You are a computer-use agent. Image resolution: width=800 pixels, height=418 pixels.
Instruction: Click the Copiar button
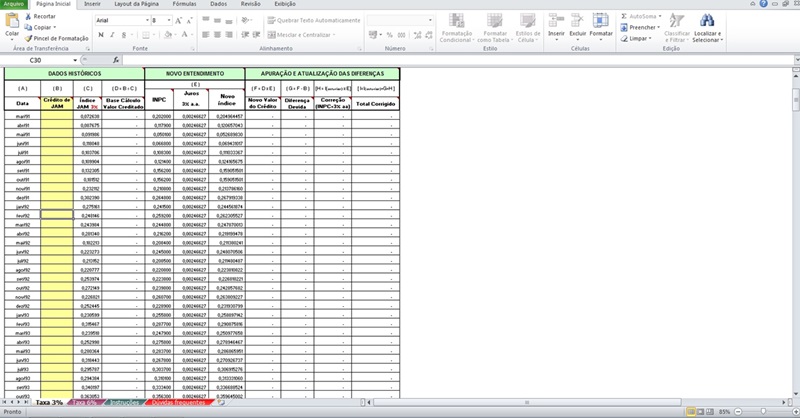click(x=40, y=27)
